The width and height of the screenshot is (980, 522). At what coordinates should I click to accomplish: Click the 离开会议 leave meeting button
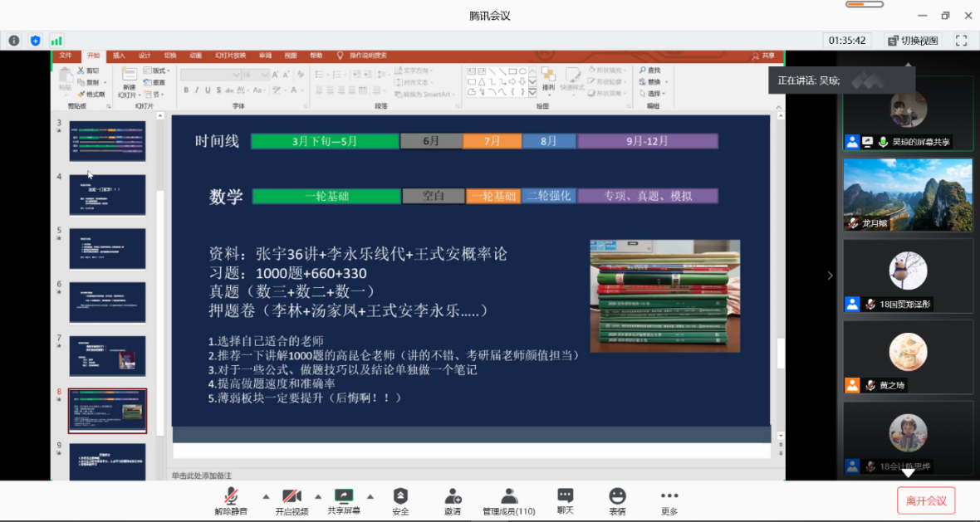pyautogui.click(x=926, y=500)
